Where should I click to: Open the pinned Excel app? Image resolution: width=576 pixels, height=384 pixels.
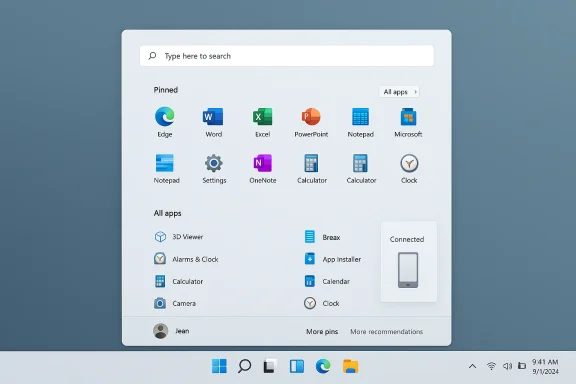(x=263, y=122)
